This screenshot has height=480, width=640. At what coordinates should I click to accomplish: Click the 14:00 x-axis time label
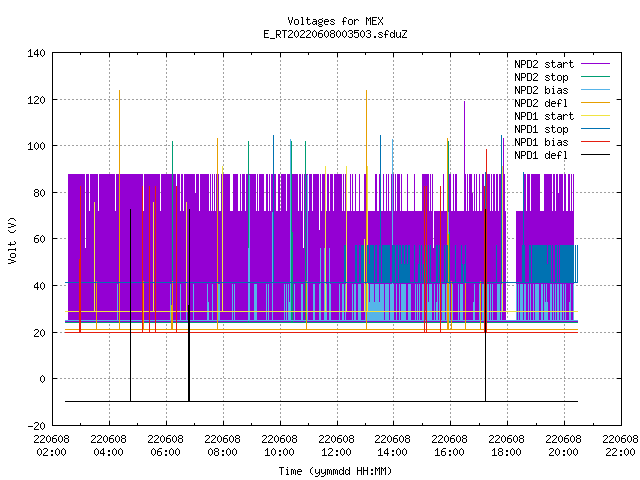392,452
